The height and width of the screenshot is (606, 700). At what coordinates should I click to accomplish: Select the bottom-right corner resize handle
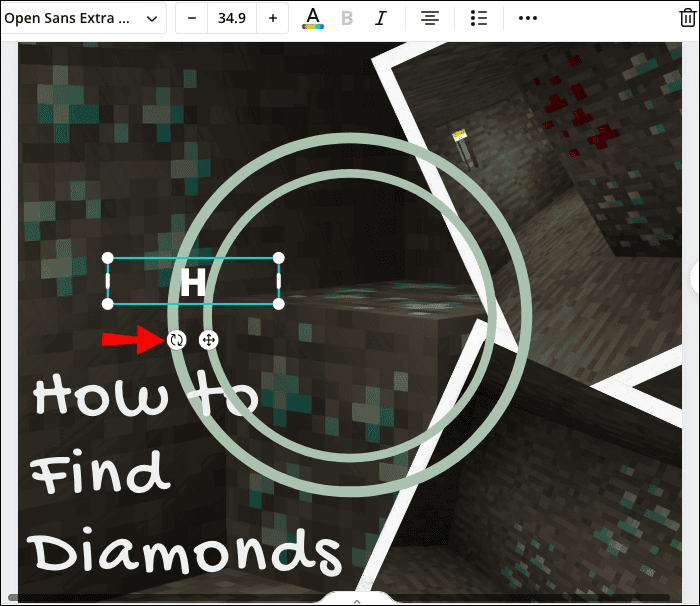point(278,303)
